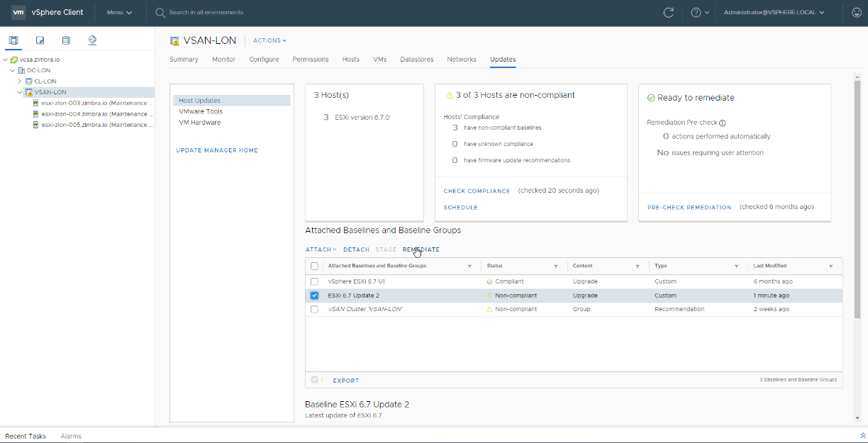Switch to the Hosts tab

coord(351,60)
